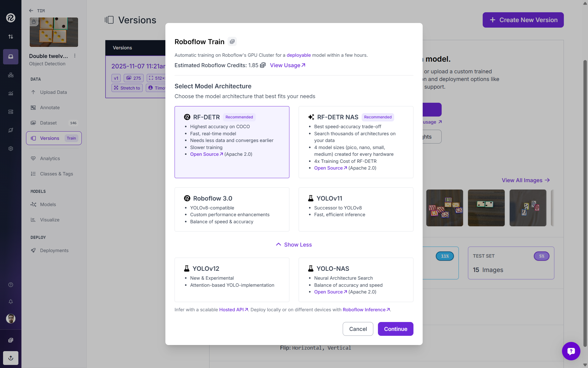Open the notifications bell icon
This screenshot has height=368, width=588.
pos(11,301)
